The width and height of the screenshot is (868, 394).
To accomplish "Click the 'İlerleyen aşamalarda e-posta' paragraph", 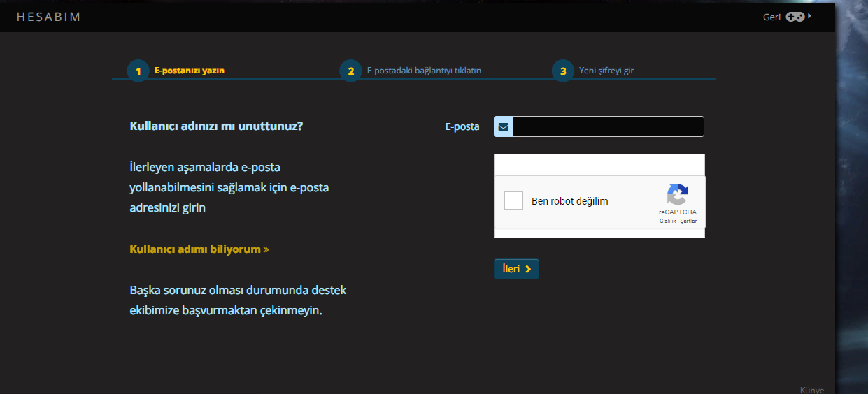I will 229,187.
